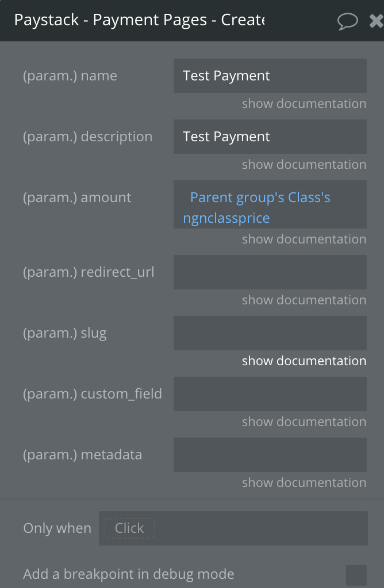Show documentation for description parameter

tap(304, 165)
